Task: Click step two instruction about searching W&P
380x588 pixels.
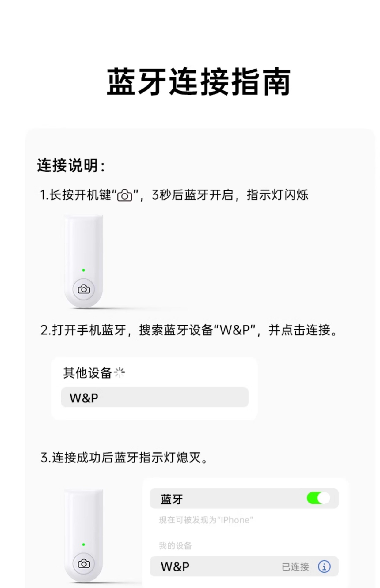Action: coord(189,330)
